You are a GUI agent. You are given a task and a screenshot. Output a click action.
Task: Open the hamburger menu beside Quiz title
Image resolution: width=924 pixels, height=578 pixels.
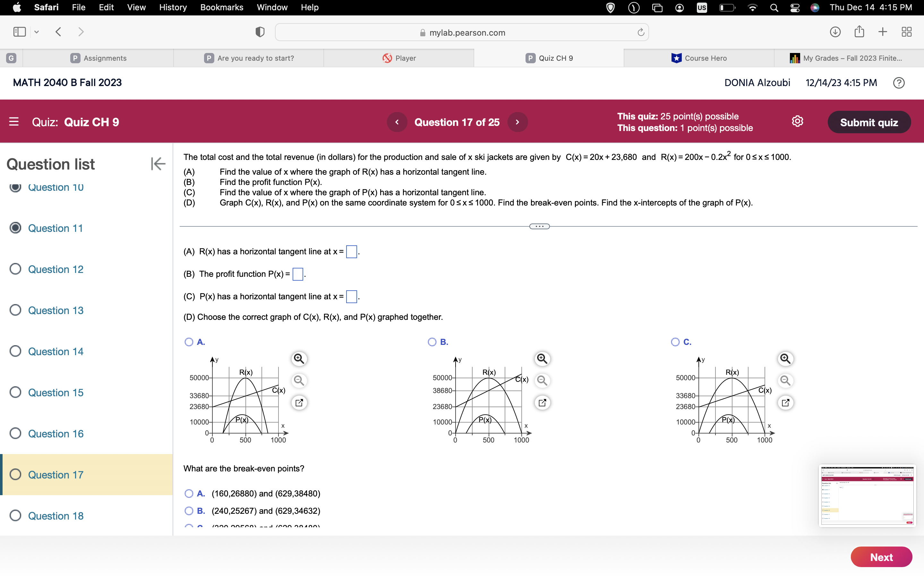pyautogui.click(x=14, y=122)
